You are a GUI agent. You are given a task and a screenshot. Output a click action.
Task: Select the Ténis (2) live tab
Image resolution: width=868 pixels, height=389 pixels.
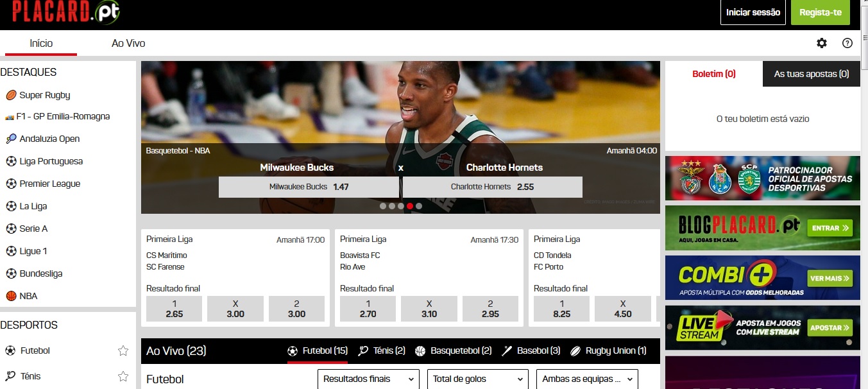[x=382, y=351]
